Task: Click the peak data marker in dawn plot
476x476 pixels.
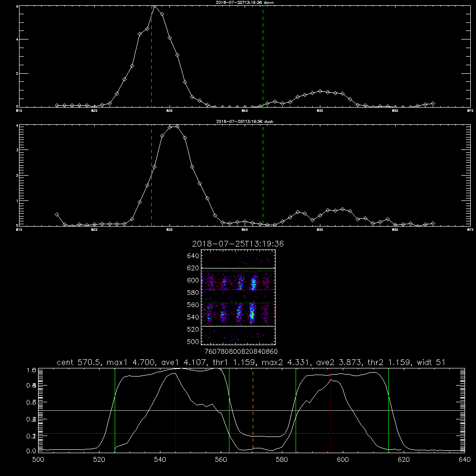Action: tap(155, 6)
